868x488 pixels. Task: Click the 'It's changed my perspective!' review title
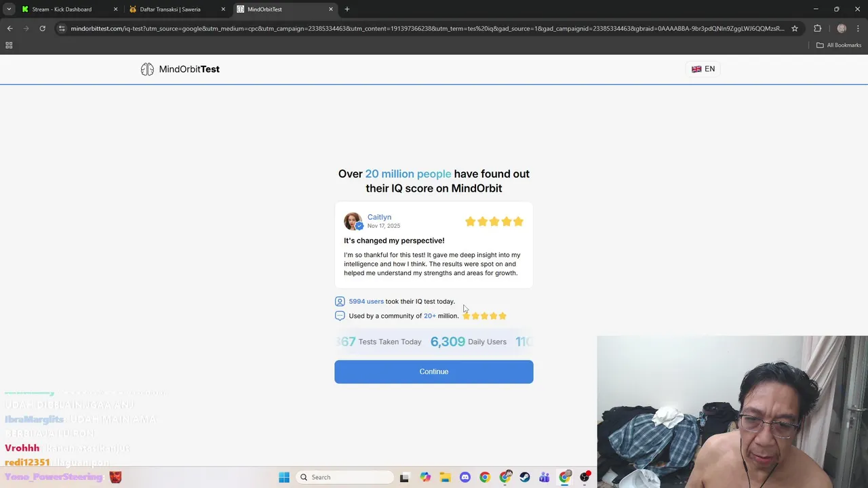pyautogui.click(x=394, y=241)
